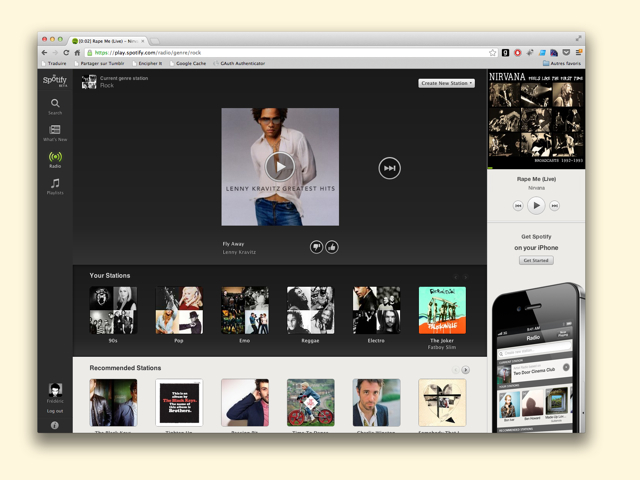
Task: Open the Electro station
Action: tap(376, 310)
